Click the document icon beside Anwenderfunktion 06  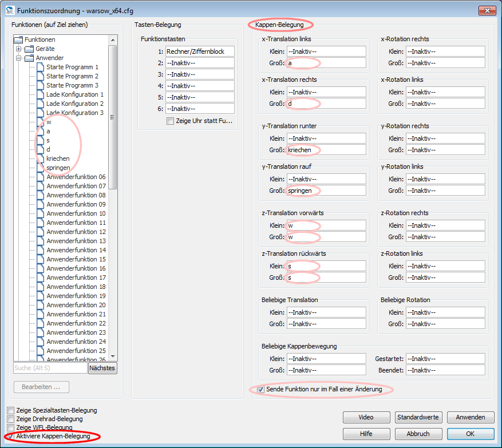point(40,177)
